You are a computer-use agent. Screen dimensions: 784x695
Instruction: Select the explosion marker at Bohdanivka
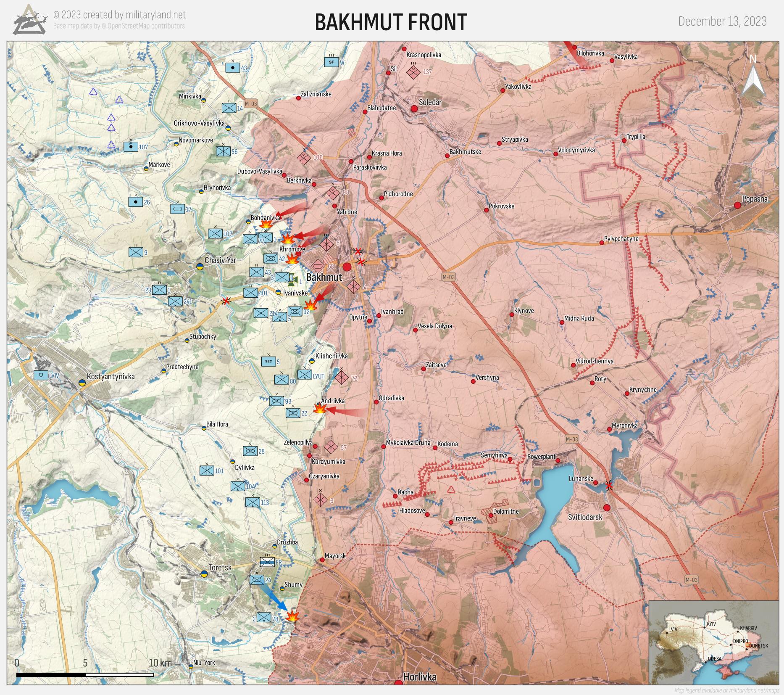click(266, 225)
